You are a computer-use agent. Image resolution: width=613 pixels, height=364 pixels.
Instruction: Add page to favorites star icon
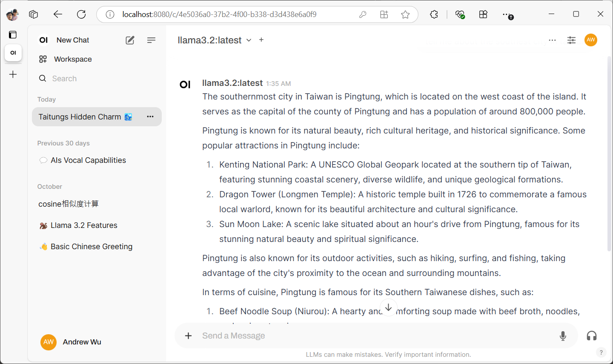tap(405, 14)
